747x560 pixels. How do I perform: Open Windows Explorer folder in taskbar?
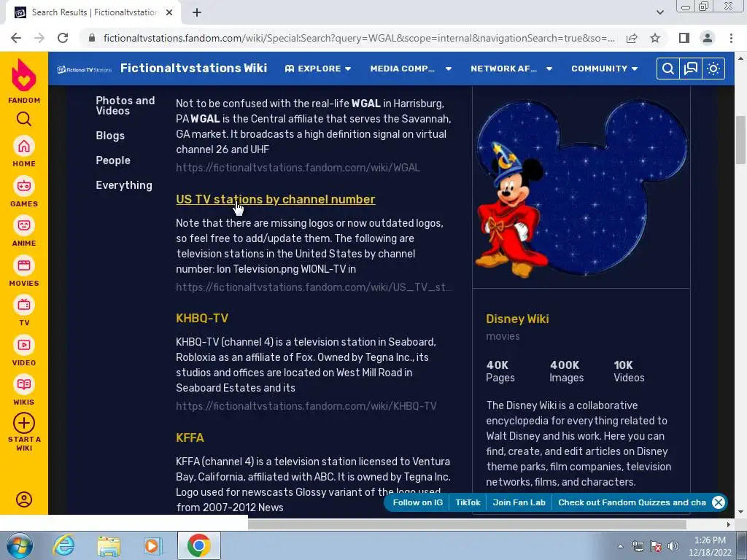[x=109, y=545]
